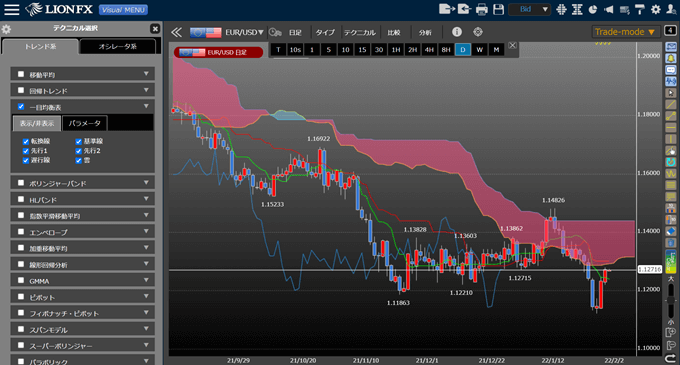Image resolution: width=680 pixels, height=365 pixels.
Task: Click the print icon in top bar
Action: pyautogui.click(x=482, y=9)
